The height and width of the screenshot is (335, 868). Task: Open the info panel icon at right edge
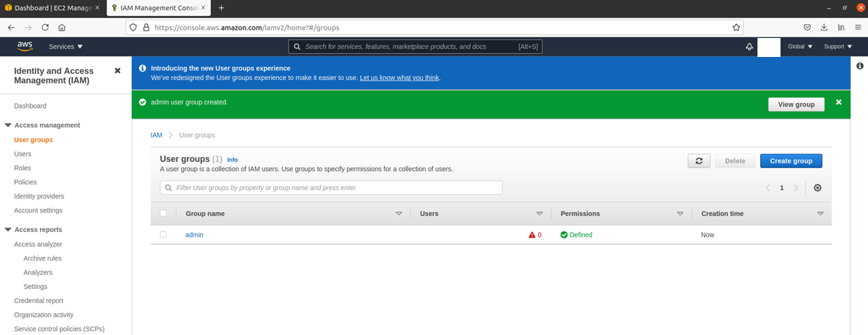(x=860, y=66)
